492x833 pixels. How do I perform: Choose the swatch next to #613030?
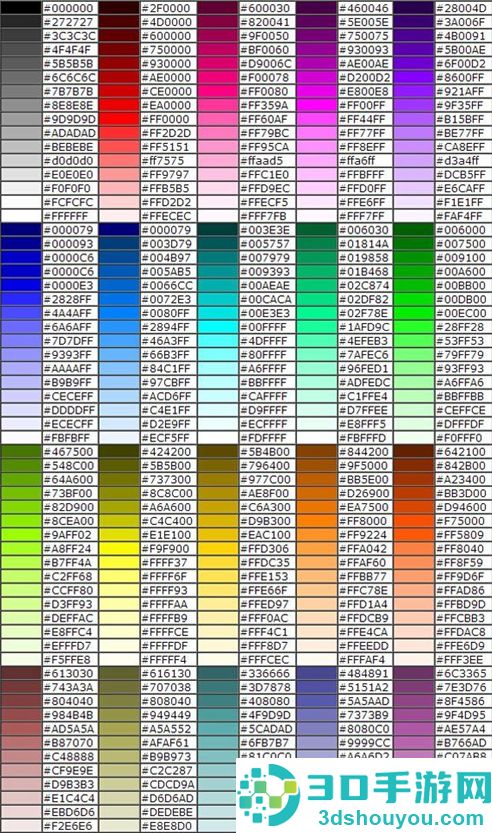coord(21,674)
